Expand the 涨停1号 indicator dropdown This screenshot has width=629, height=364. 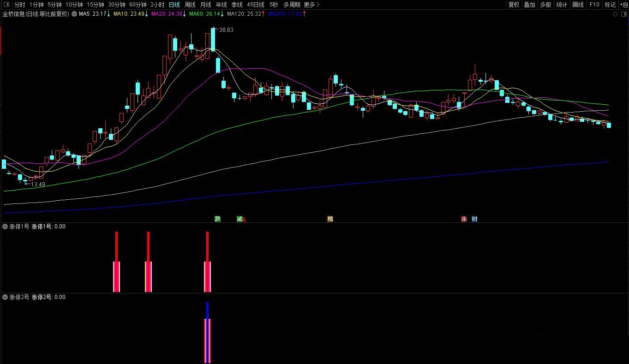pyautogui.click(x=5, y=227)
